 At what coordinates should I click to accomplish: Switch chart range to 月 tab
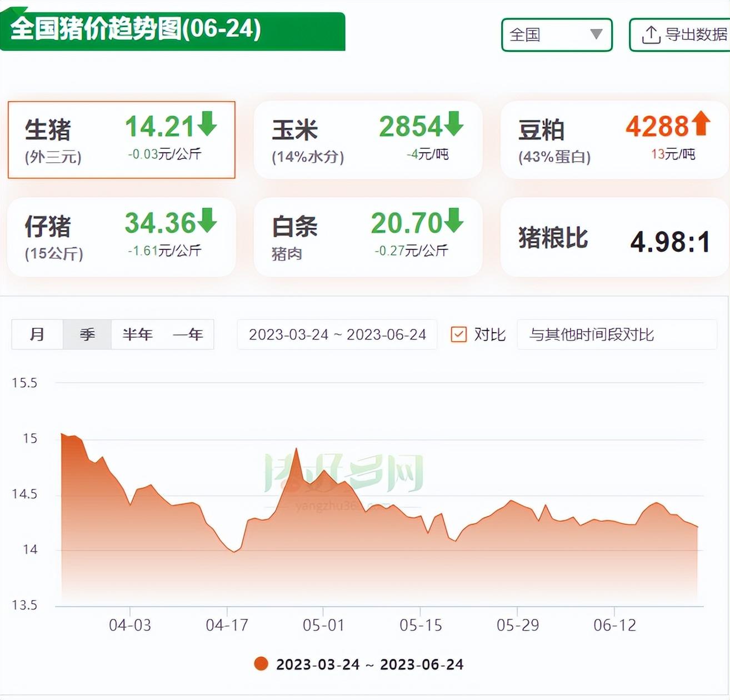pyautogui.click(x=37, y=334)
